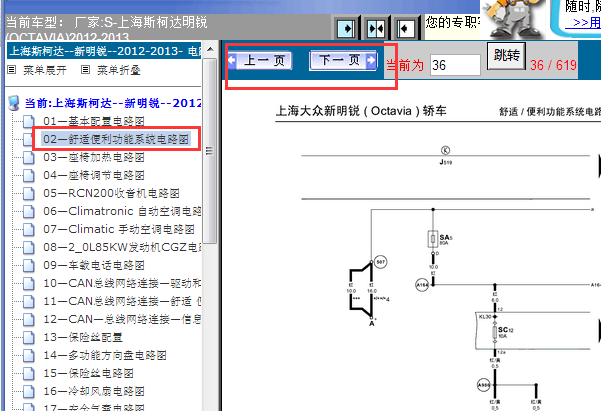Click the page icon beside 14—多功能方向盘电路图
Viewport: 601px width, 411px height.
click(29, 355)
